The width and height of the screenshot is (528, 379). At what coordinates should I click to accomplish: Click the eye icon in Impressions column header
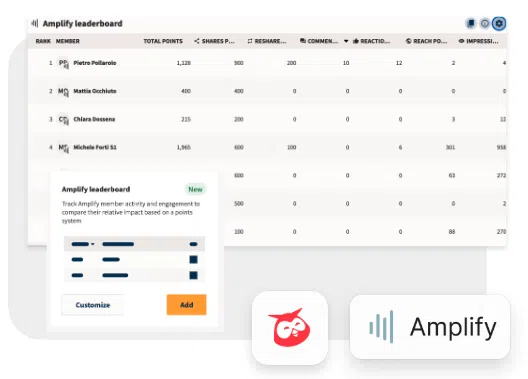(x=461, y=41)
